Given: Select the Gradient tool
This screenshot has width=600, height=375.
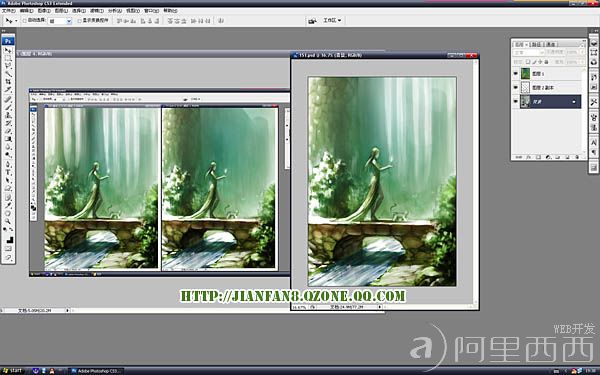Looking at the screenshot, I should (8, 139).
